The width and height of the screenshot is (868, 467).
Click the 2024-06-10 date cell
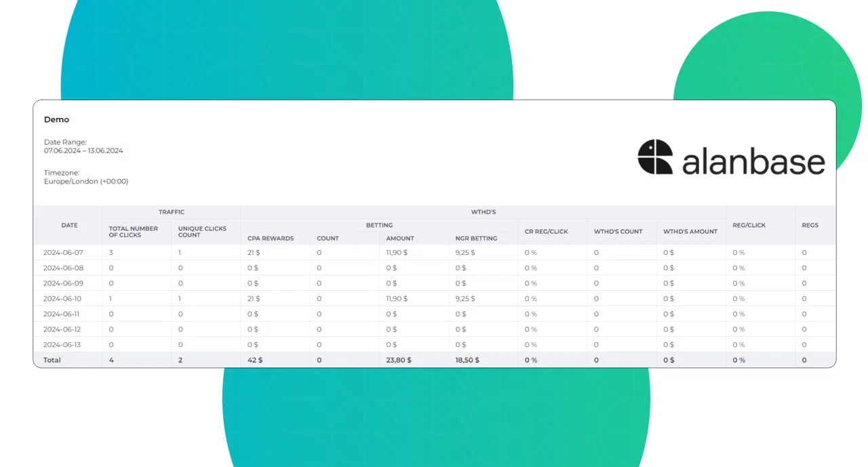[x=62, y=299]
